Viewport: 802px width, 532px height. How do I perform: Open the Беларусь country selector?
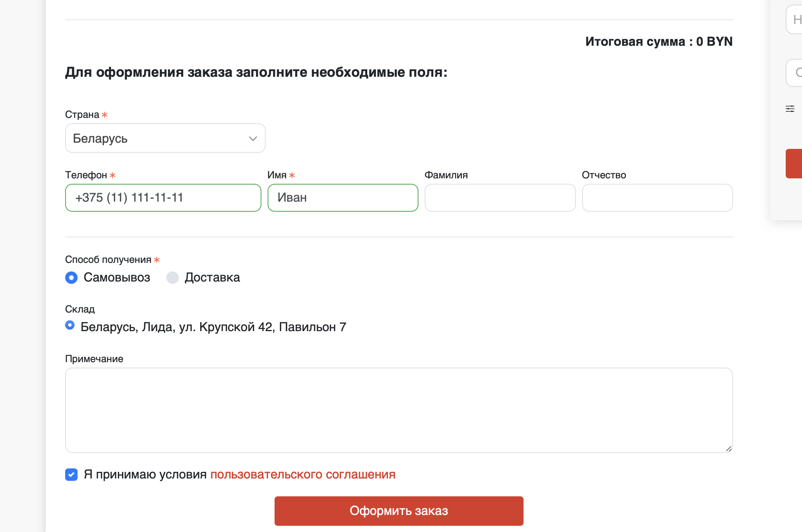(x=165, y=138)
